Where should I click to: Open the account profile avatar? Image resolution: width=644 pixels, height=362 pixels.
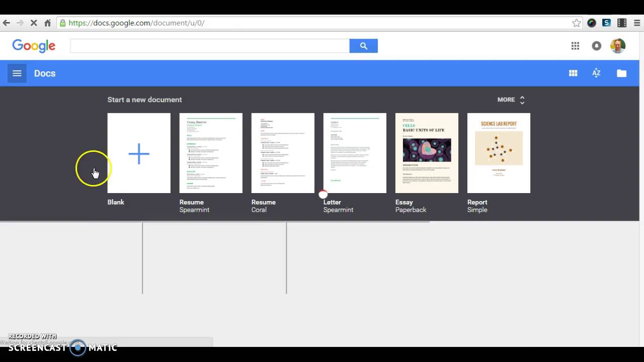(x=618, y=46)
